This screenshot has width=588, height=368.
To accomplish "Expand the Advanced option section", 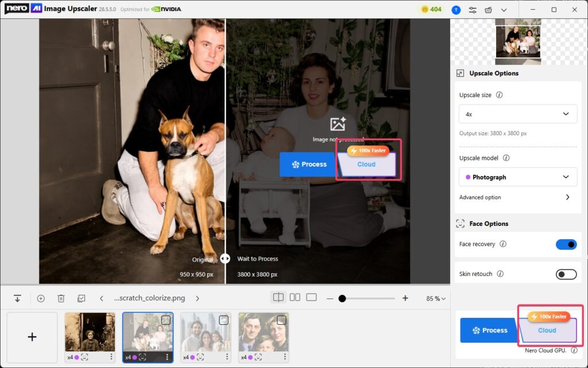I will tap(567, 197).
